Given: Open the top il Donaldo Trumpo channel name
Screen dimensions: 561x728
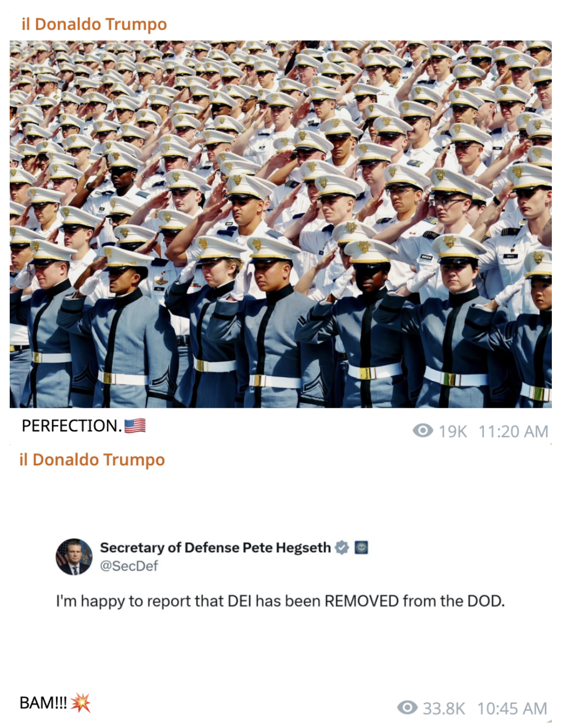Looking at the screenshot, I should (x=94, y=24).
